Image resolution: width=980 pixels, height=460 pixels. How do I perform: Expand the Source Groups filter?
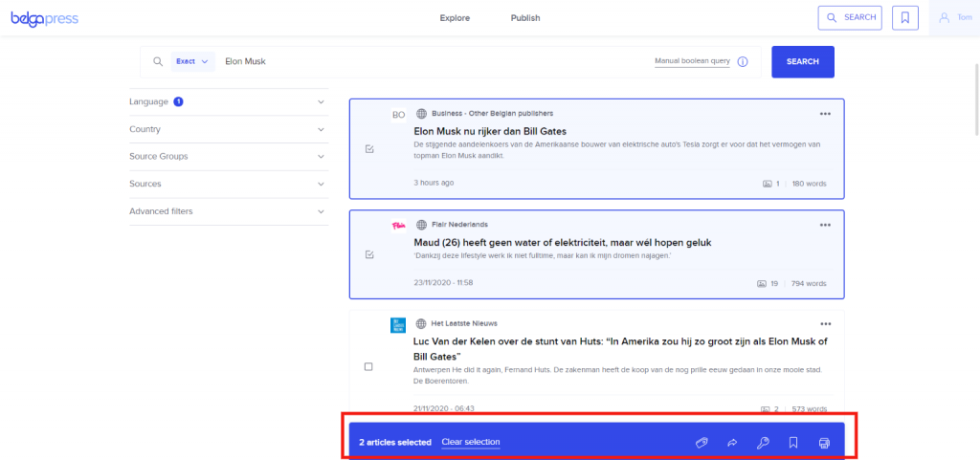229,157
